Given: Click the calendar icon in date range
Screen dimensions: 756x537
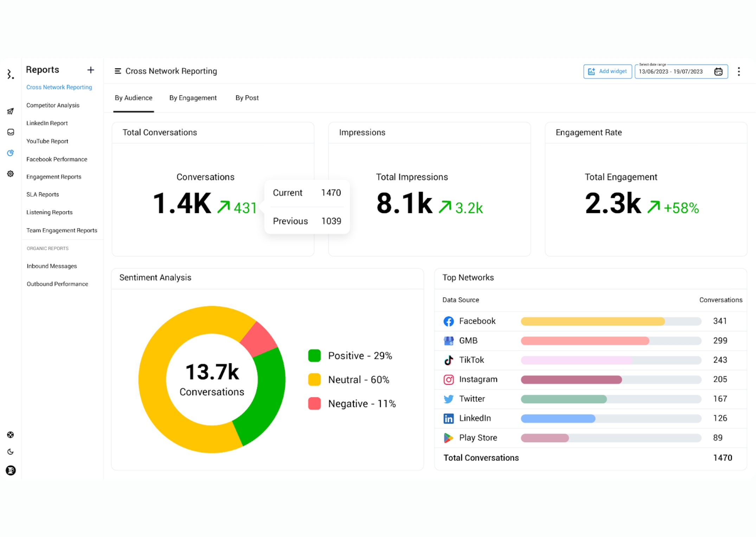Looking at the screenshot, I should (x=718, y=72).
